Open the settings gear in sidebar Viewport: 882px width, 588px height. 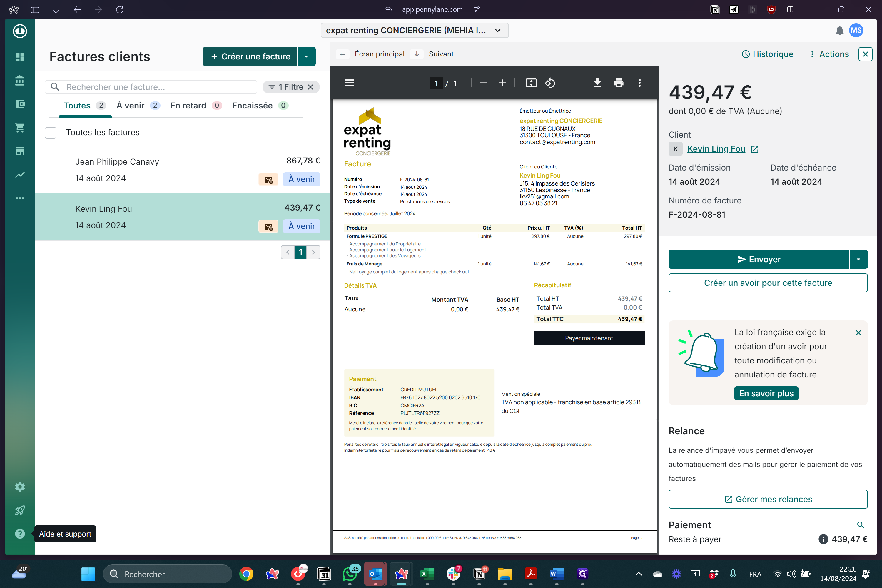20,487
